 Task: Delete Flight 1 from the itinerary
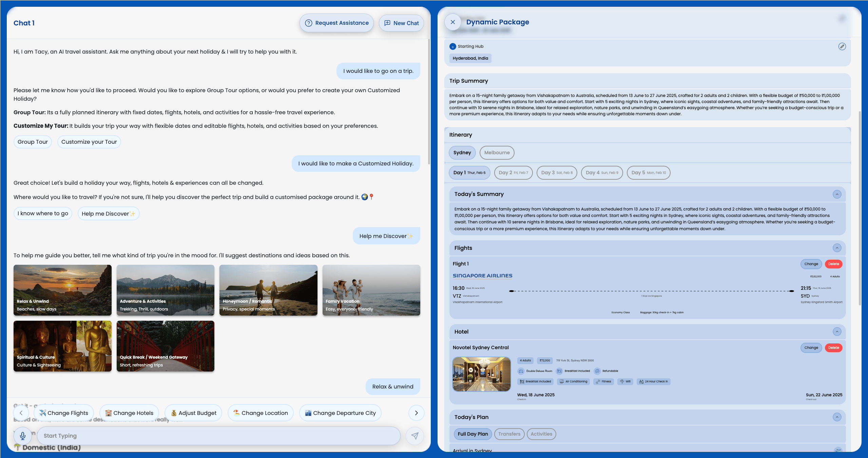(833, 264)
